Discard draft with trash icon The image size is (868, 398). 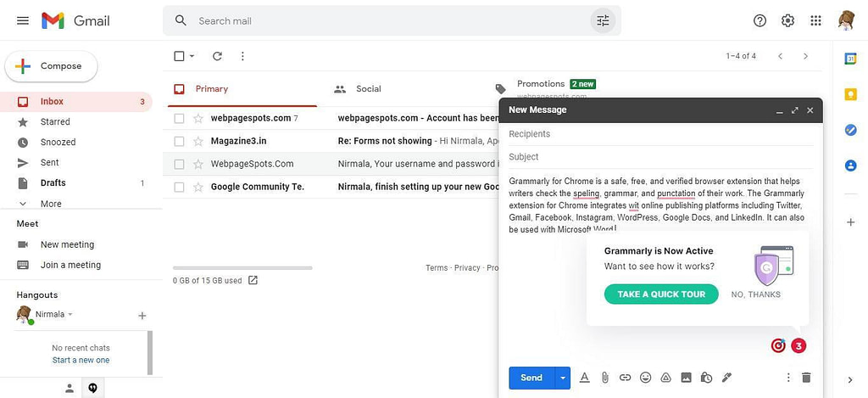click(806, 378)
